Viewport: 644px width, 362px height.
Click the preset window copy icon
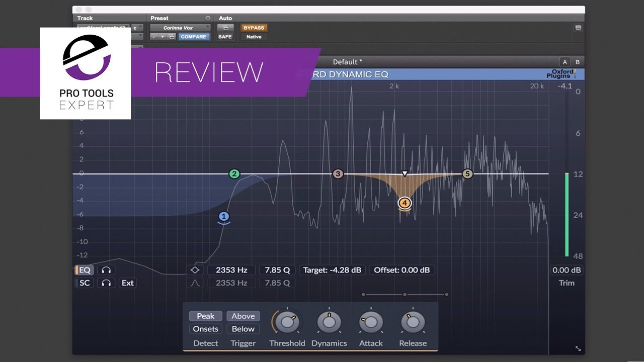(x=172, y=37)
